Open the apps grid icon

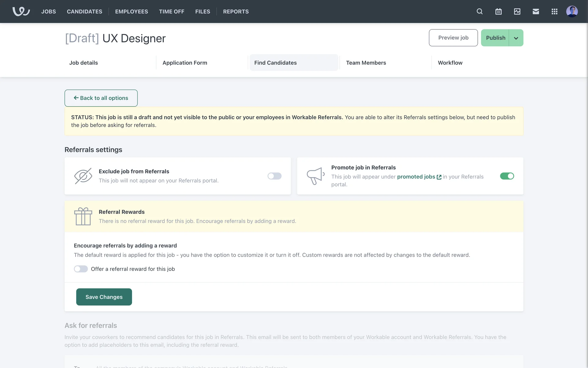tap(554, 11)
